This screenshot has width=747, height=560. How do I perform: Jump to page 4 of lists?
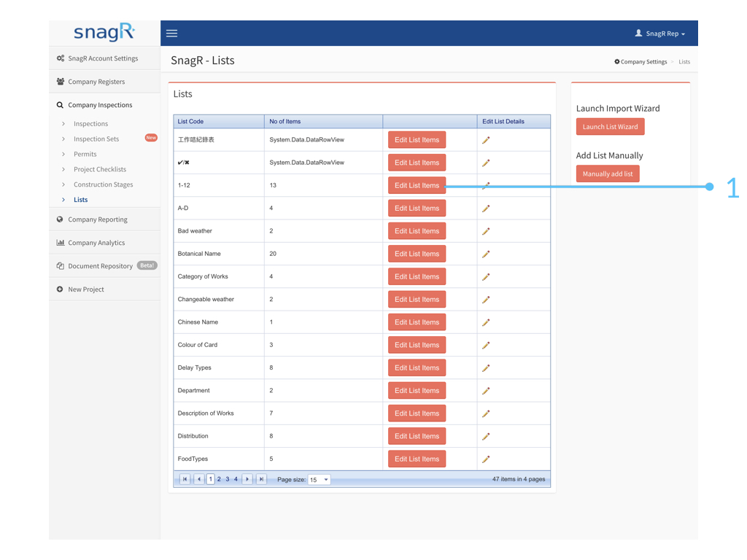point(236,480)
